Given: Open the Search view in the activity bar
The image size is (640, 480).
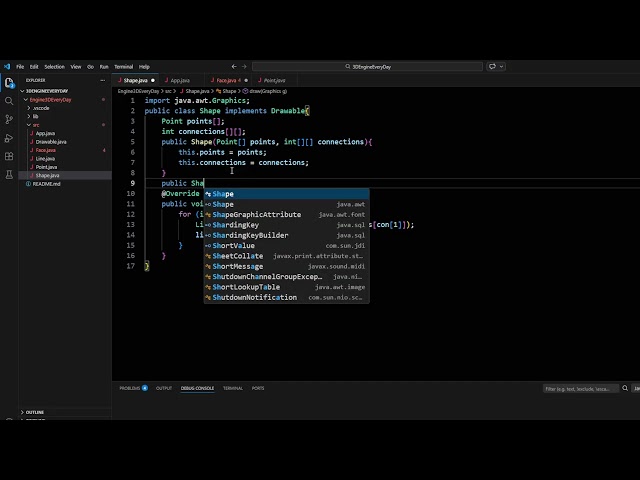Looking at the screenshot, I should 9,101.
